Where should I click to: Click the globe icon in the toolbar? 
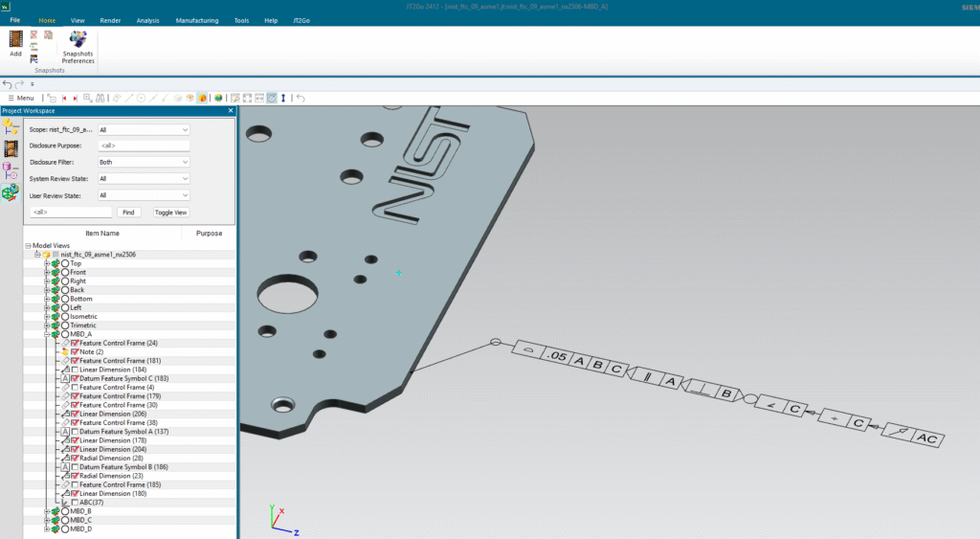(219, 98)
